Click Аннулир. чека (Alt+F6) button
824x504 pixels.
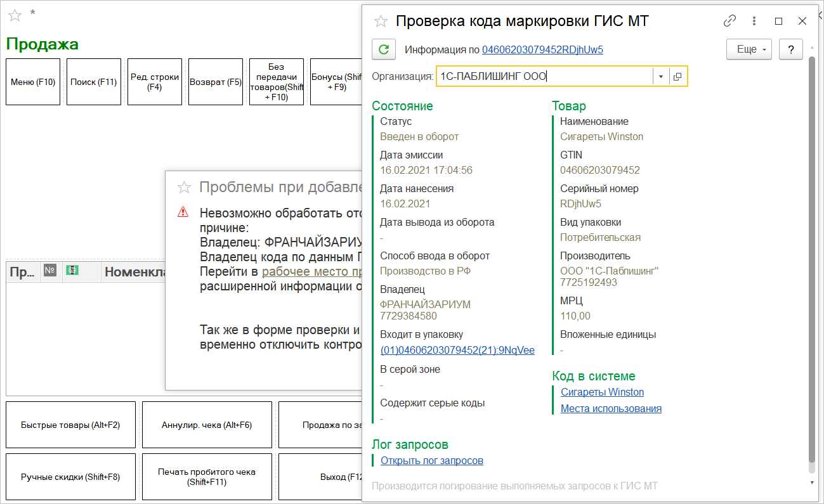(x=207, y=425)
